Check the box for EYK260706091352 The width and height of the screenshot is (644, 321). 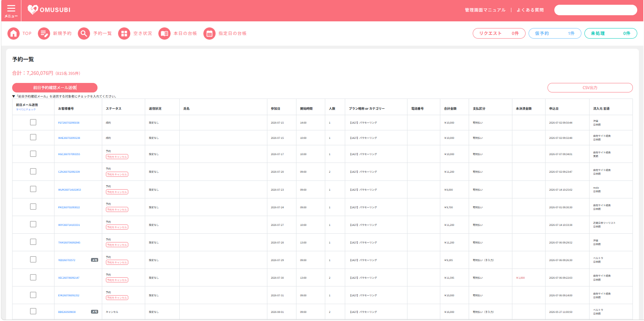click(x=33, y=295)
